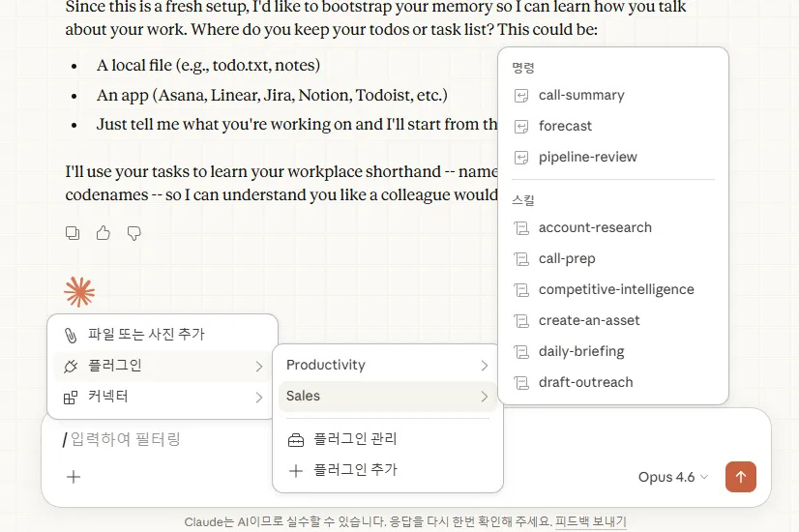The height and width of the screenshot is (532, 799).
Task: Copy the assistant's message with the copy icon
Action: pos(73,233)
